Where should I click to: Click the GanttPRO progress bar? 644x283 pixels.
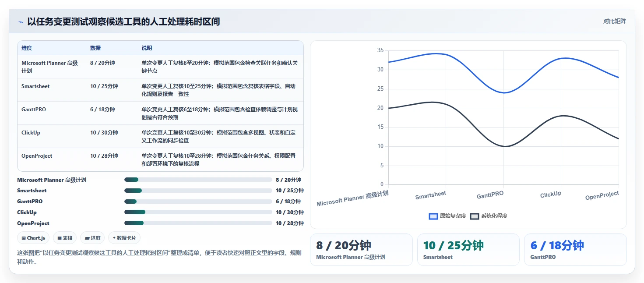[198, 202]
